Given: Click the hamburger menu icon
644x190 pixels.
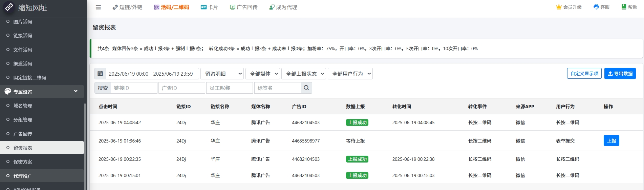Looking at the screenshot, I should (x=98, y=7).
